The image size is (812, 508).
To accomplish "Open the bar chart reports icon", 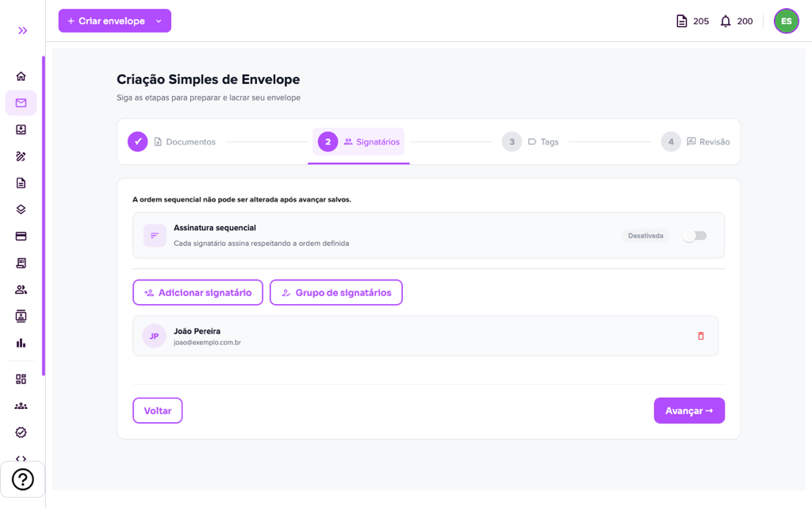I will (21, 343).
